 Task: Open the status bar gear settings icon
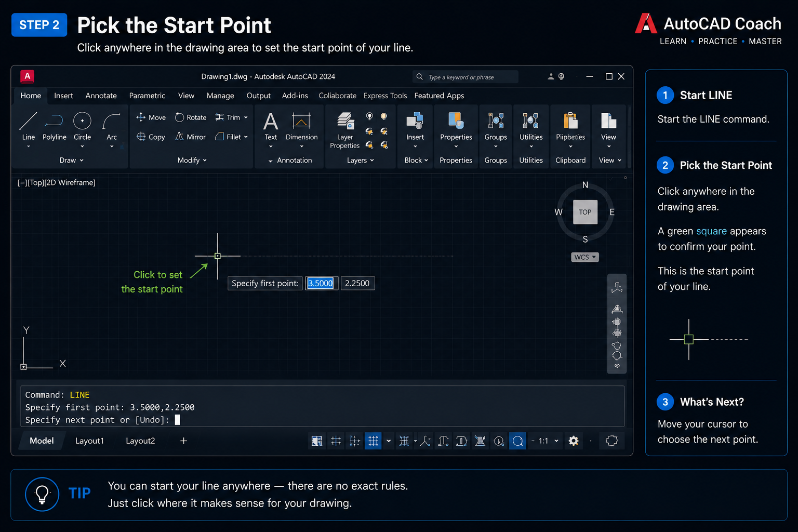click(574, 441)
